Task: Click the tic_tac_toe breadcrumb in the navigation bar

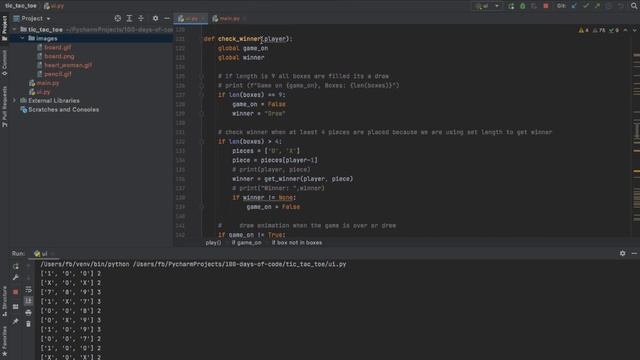Action: pos(21,6)
